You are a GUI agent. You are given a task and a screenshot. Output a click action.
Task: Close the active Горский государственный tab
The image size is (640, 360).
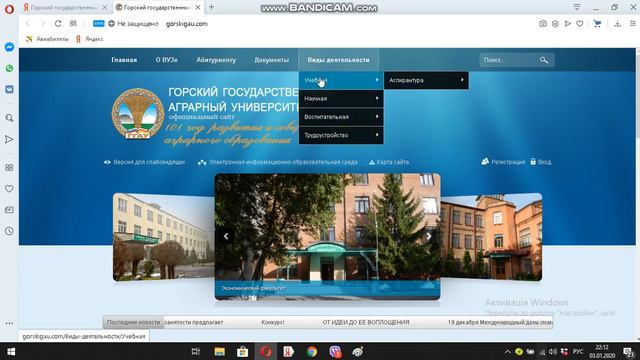click(x=198, y=7)
